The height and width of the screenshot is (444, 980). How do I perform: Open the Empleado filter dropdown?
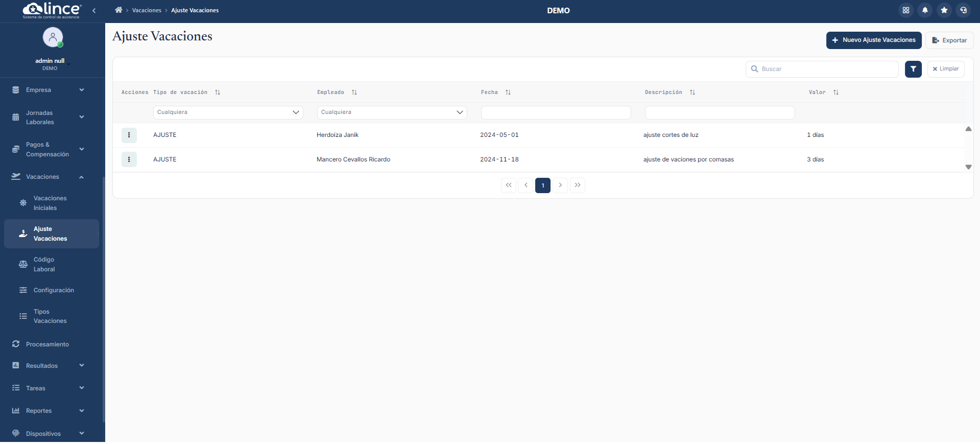click(x=392, y=112)
